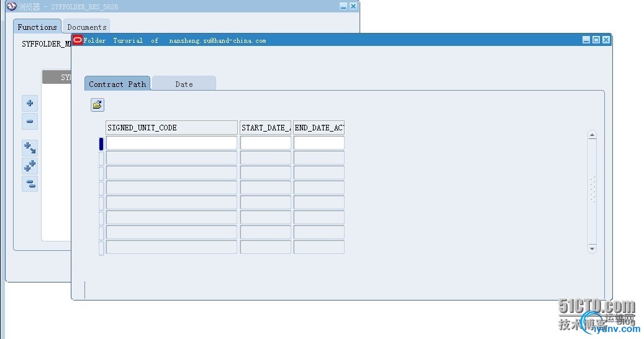Open the Documents tab in navigator window
Screen dimensions: 644x339
87,27
